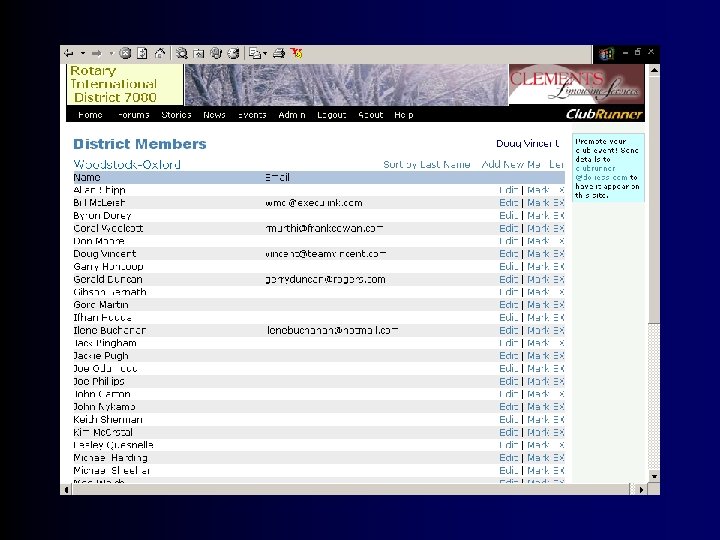Click Edit for Gerald Duncan
Viewport: 720px width, 540px height.
point(508,280)
